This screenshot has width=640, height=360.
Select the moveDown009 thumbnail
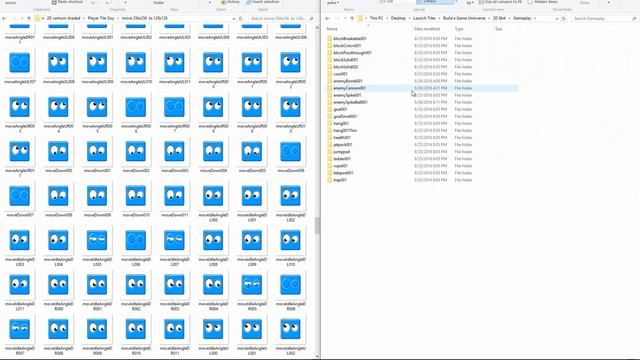(97, 200)
